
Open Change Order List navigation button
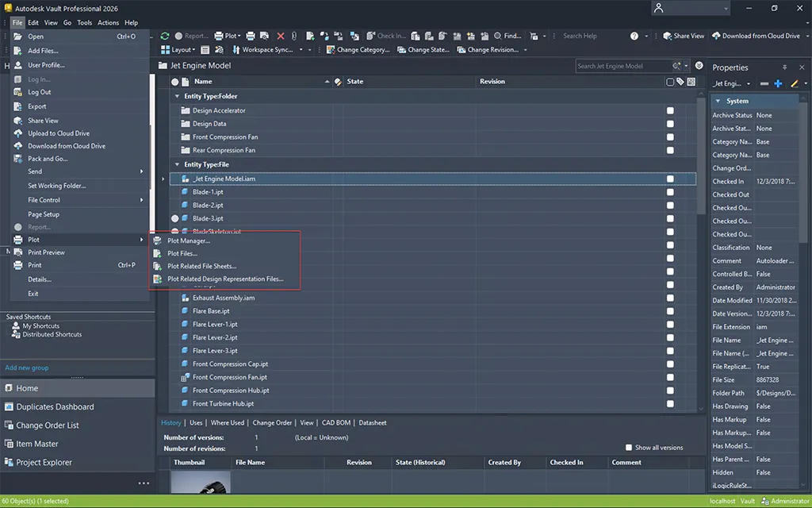(x=77, y=425)
